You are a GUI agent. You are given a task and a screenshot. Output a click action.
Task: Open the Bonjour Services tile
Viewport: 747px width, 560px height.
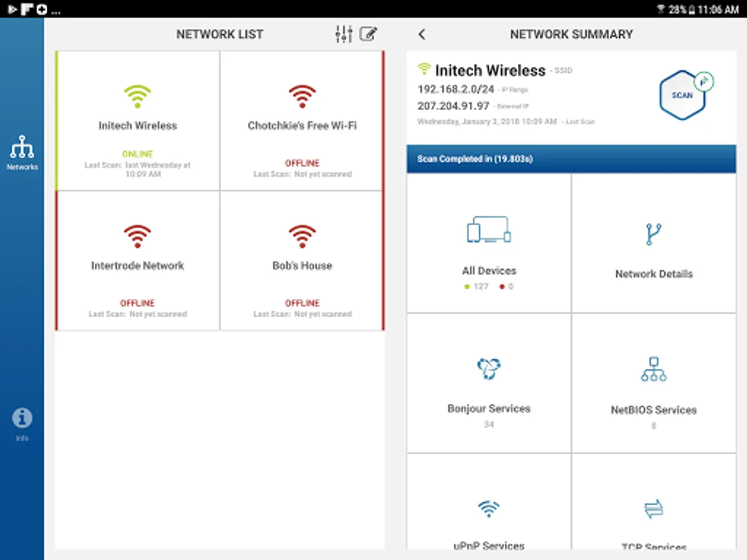coord(489,383)
